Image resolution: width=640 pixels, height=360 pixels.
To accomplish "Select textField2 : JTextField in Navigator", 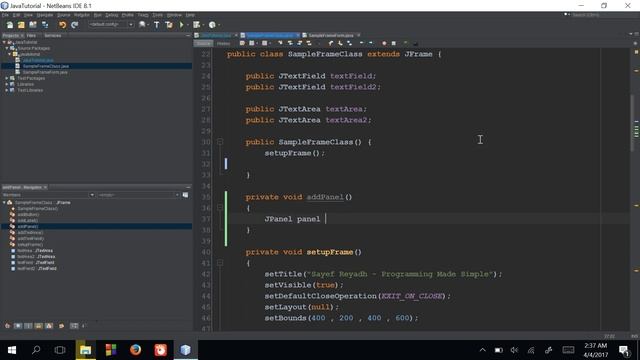I will tap(37, 269).
